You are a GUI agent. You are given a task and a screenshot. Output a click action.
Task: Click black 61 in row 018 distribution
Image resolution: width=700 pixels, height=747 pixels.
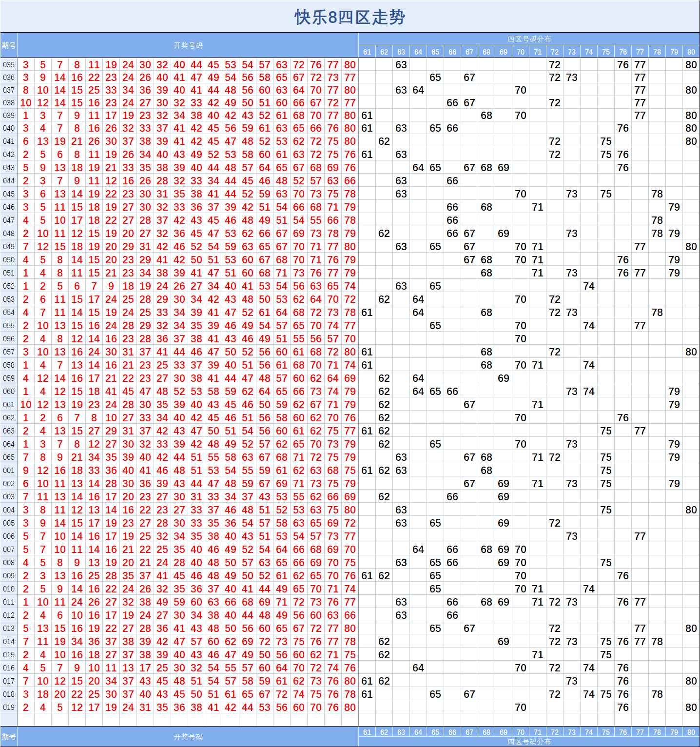point(367,694)
